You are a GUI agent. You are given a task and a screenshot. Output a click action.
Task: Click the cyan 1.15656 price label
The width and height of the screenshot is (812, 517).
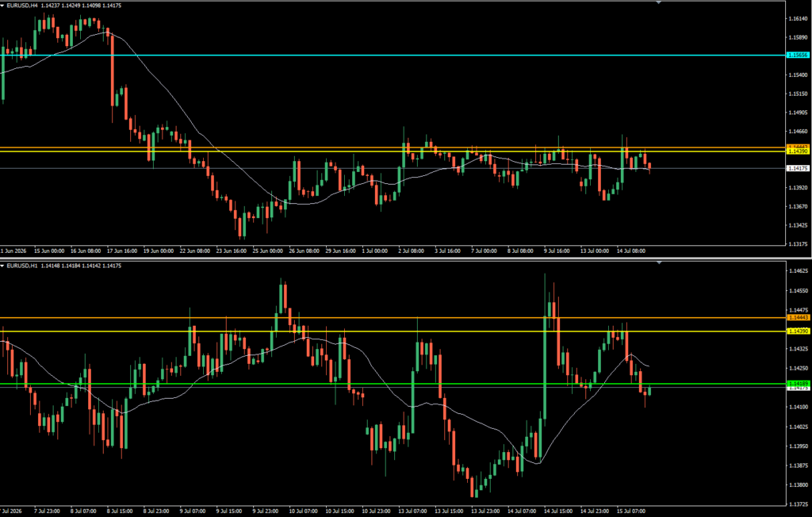click(x=797, y=55)
